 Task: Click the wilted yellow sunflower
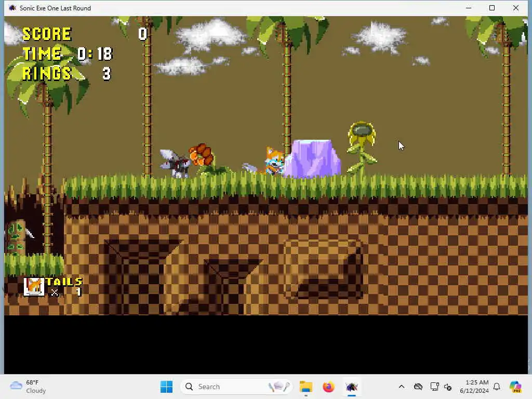click(x=362, y=148)
